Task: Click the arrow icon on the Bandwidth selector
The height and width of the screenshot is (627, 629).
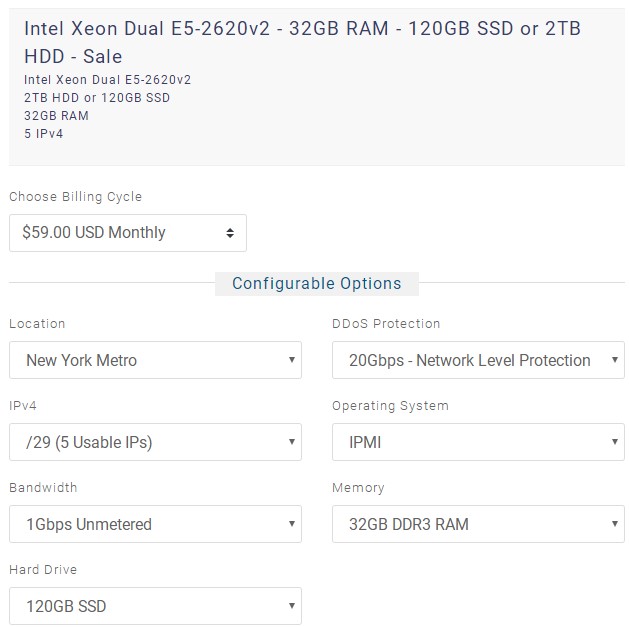Action: (291, 524)
